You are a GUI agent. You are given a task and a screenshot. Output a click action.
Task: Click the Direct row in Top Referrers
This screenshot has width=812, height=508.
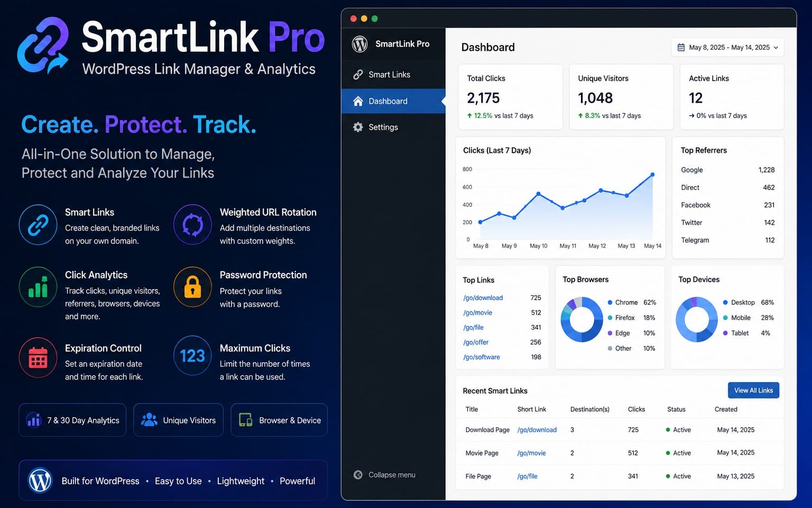(x=728, y=187)
